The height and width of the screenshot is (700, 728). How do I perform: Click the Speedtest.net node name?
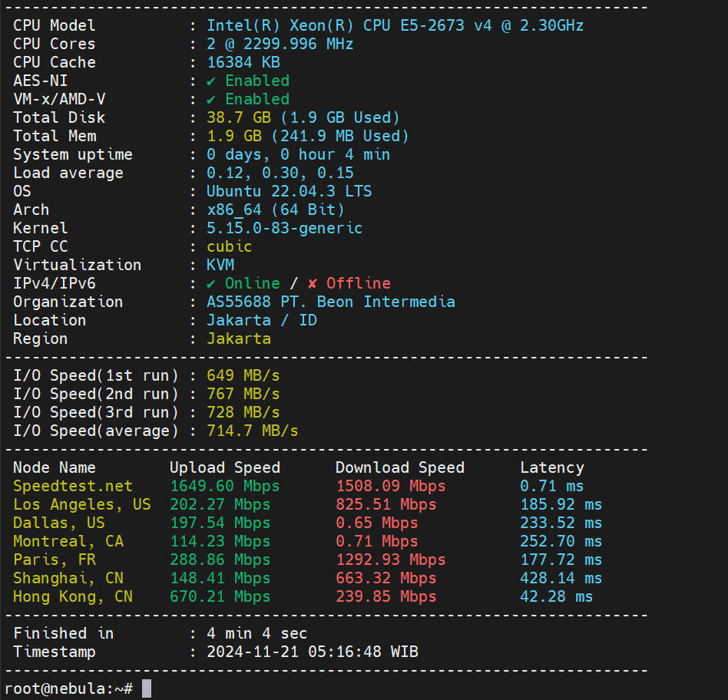[73, 486]
